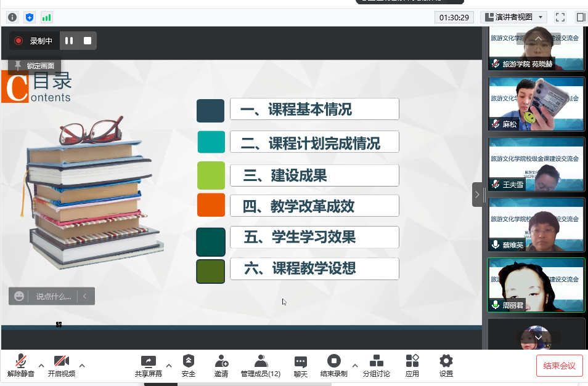The width and height of the screenshot is (588, 386).
Task: Toggle 解除静音 microphone unmute
Action: 21,362
